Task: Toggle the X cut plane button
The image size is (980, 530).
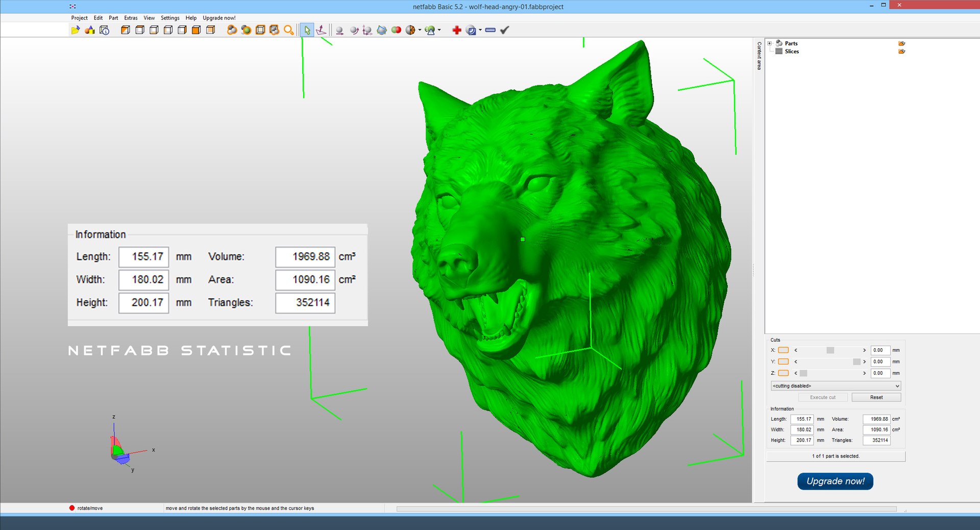Action: point(783,350)
